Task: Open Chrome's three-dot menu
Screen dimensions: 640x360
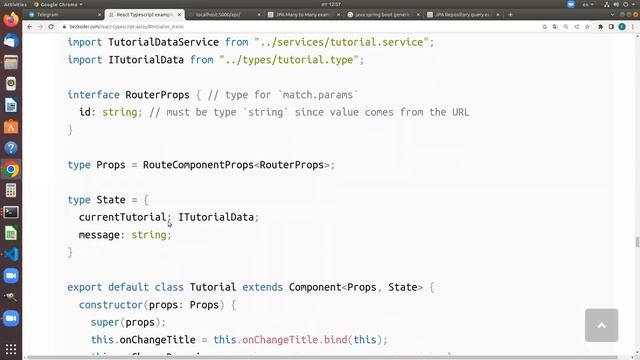Action: coord(633,27)
